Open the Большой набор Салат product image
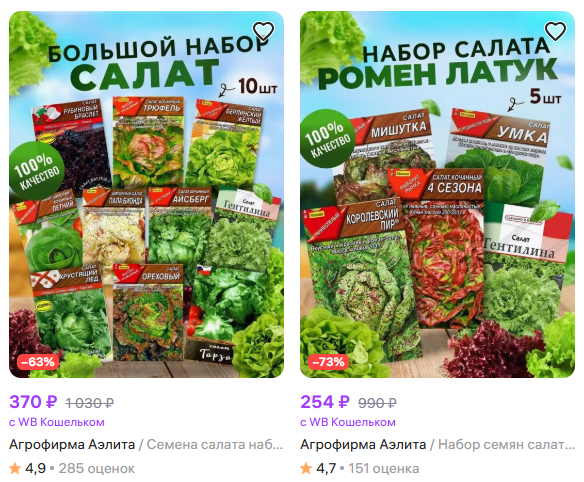Image resolution: width=584 pixels, height=482 pixels. coord(146,194)
